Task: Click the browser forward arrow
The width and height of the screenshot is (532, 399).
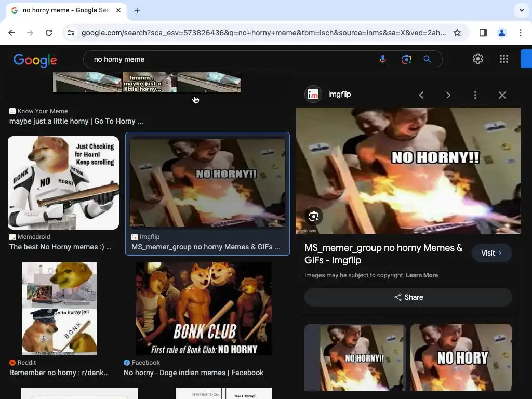Action: [30, 33]
